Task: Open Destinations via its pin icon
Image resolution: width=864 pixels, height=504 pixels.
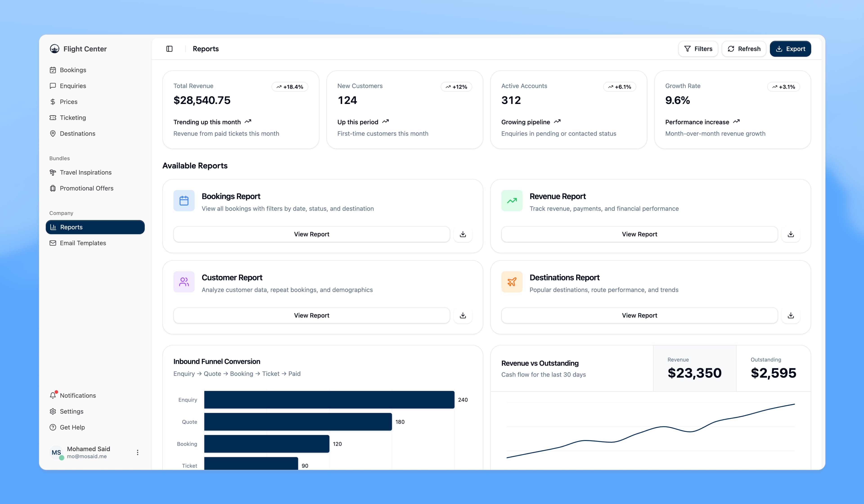Action: coord(53,133)
